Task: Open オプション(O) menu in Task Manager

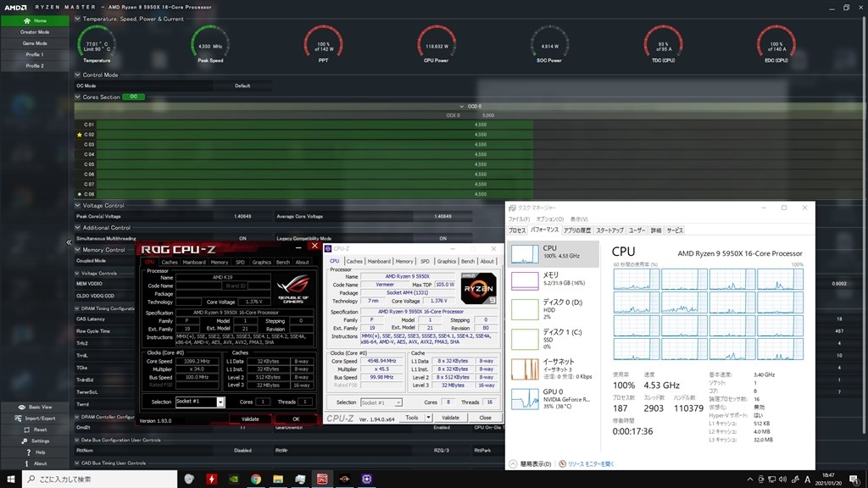Action: 549,219
